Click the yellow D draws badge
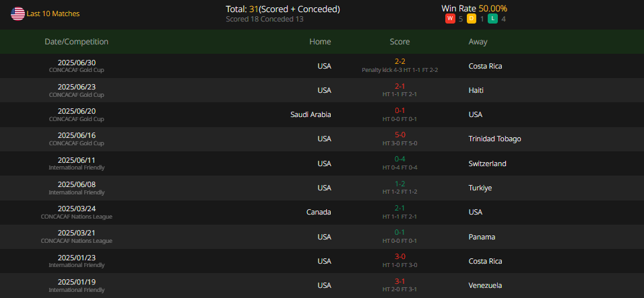 tap(472, 19)
